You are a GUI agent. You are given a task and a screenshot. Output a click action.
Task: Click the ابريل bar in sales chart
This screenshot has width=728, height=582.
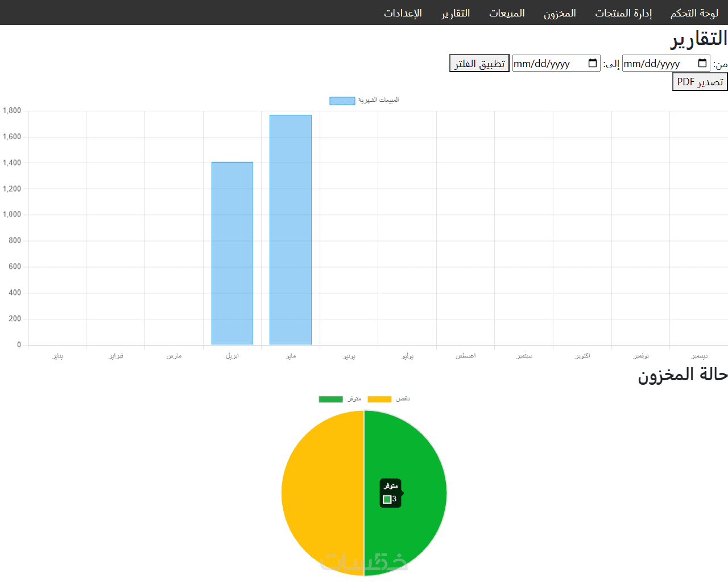pyautogui.click(x=232, y=253)
